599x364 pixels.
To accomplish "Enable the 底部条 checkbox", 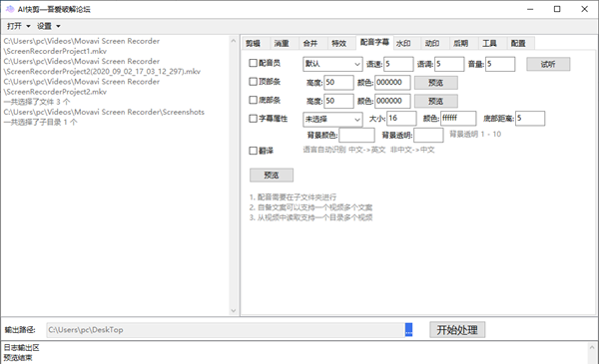I will point(253,100).
